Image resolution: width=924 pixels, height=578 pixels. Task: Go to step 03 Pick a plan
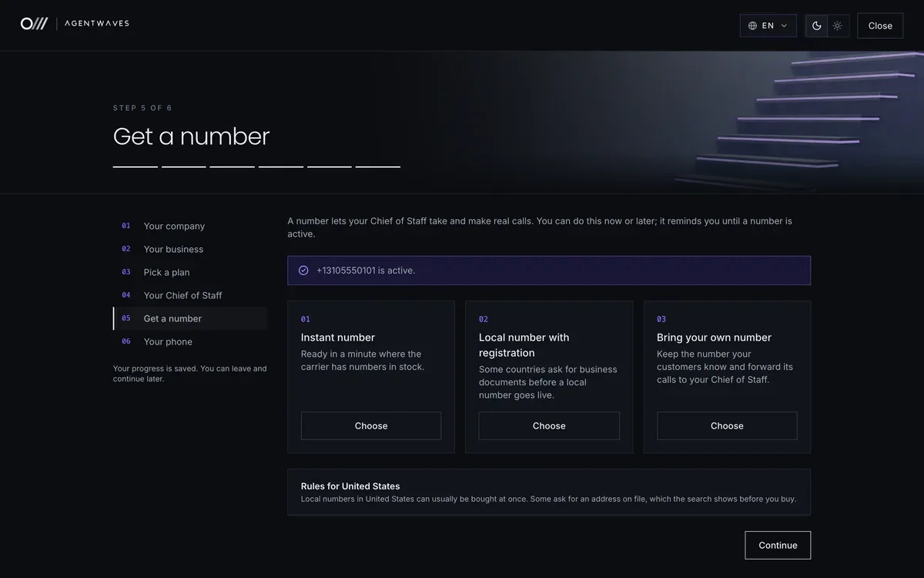pos(189,272)
